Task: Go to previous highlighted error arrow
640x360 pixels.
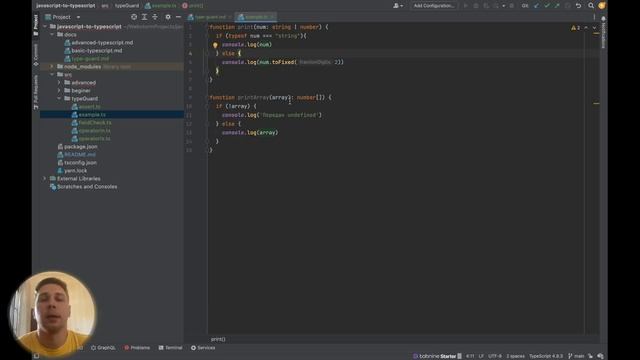Action: 586,28
